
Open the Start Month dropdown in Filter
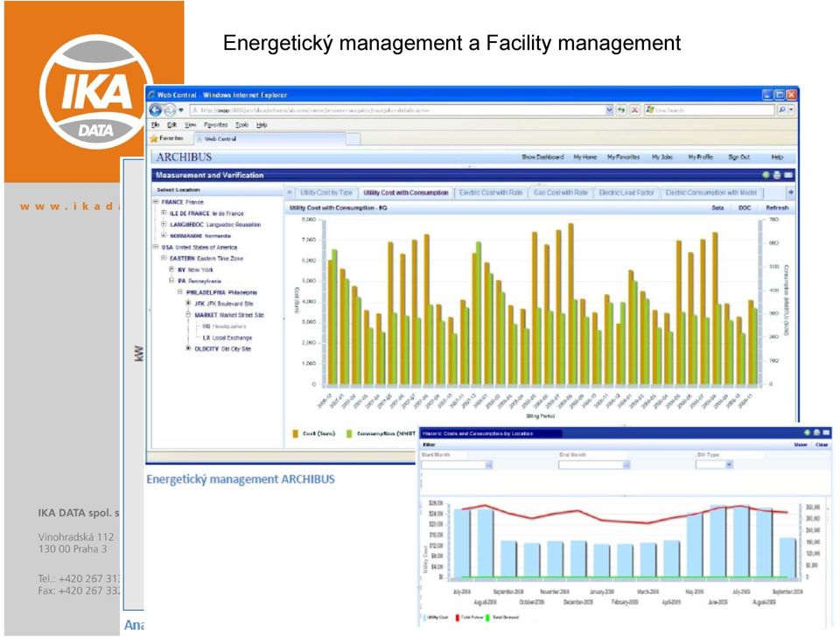click(488, 465)
